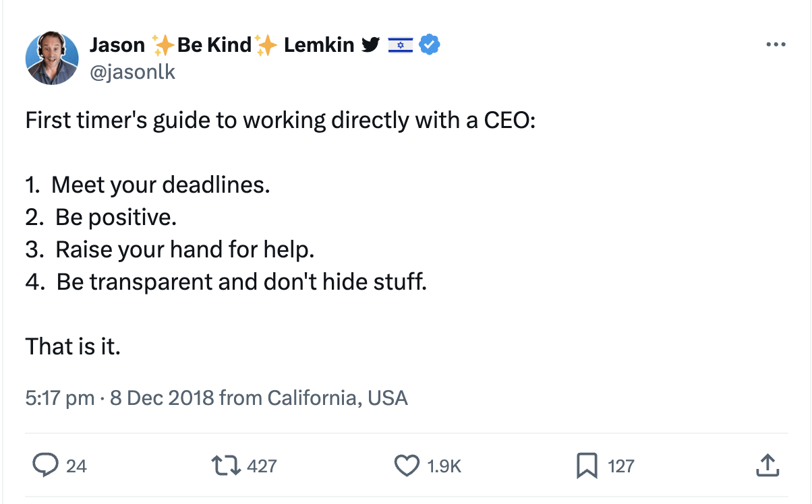Screen dimensions: 812x504
Task: Like the tweet with the heart icon
Action: (x=406, y=465)
